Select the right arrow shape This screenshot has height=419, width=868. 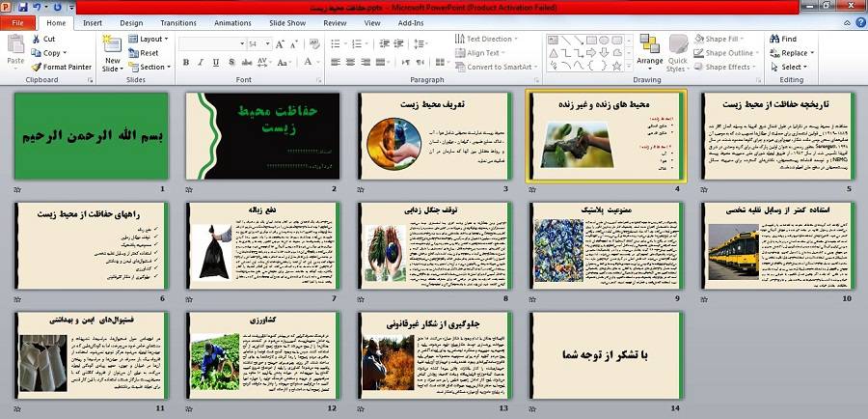click(x=591, y=53)
